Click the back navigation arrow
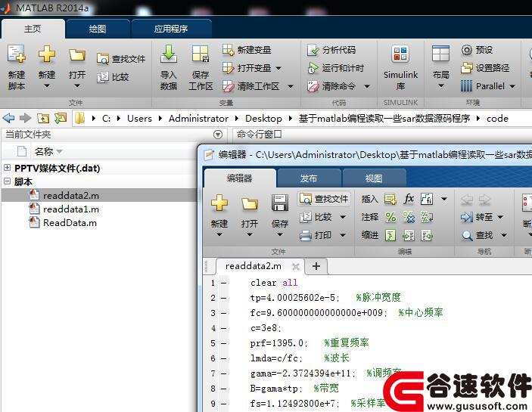The width and height of the screenshot is (532, 412). (8, 118)
